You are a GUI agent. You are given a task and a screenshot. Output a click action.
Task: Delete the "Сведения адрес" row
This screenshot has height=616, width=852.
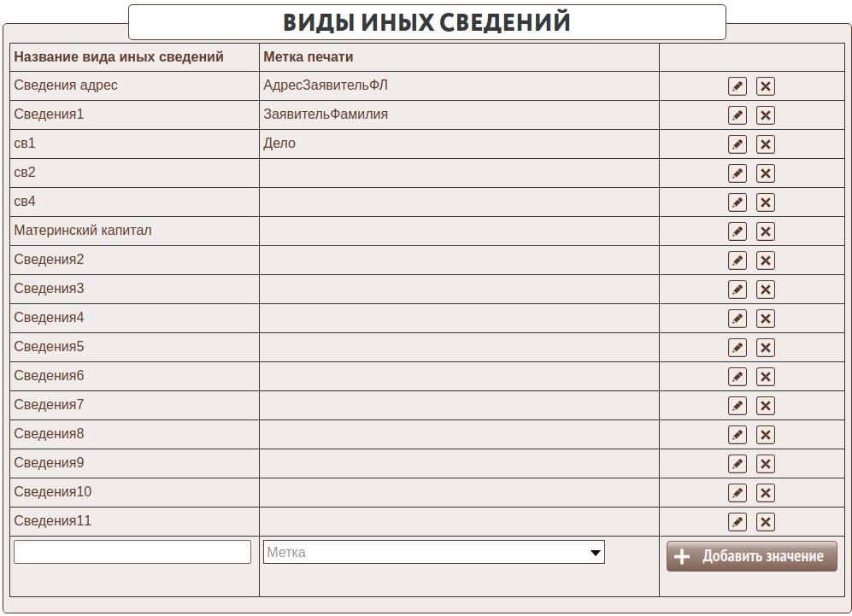coord(766,86)
